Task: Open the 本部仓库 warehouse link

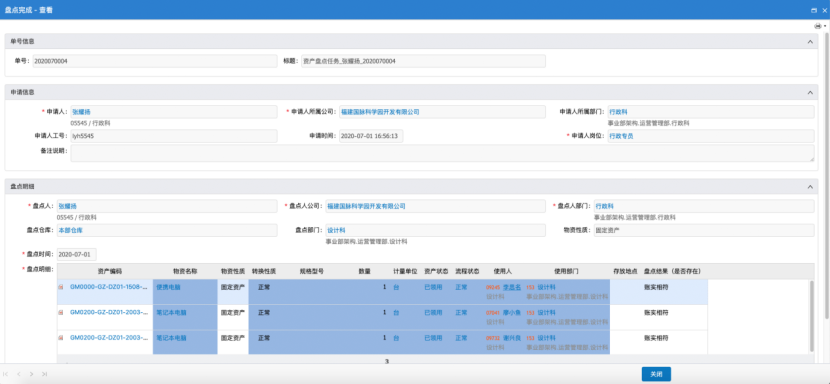Action: click(71, 230)
